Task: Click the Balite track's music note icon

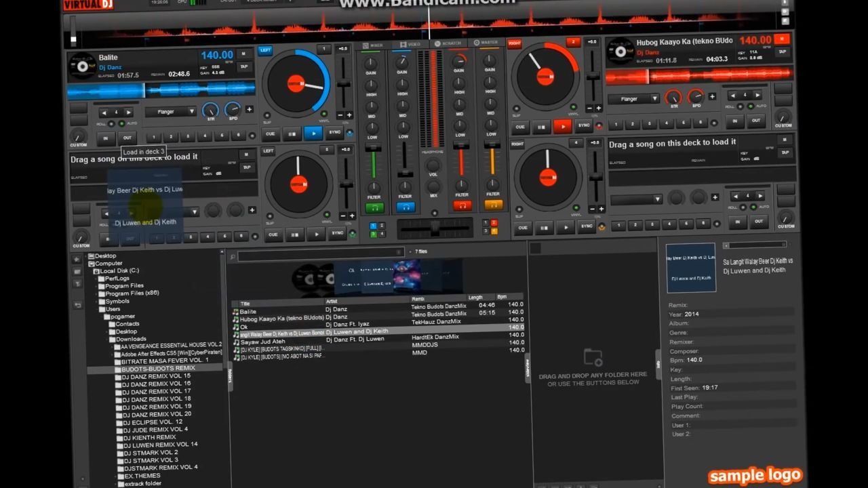Action: (x=235, y=312)
